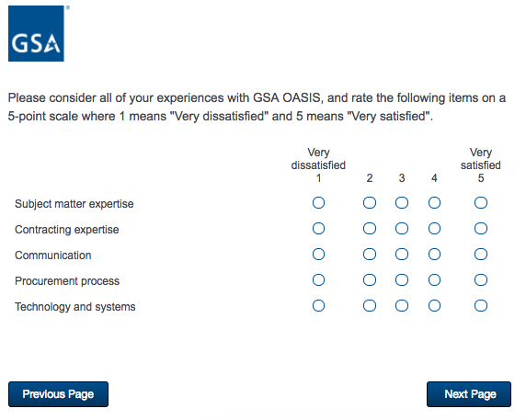Rate Subject matter expertise as 5
Viewport: 526px width, 420px height.
pyautogui.click(x=481, y=203)
